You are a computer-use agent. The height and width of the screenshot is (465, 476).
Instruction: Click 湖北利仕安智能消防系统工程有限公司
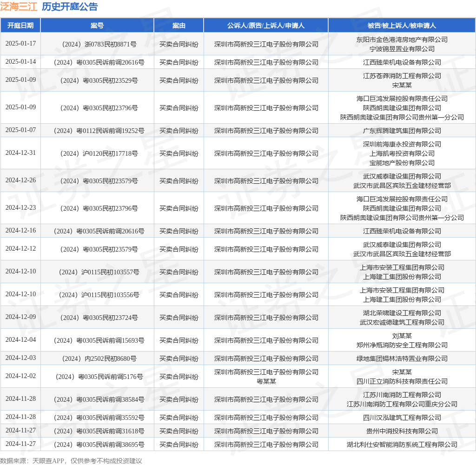click(x=402, y=445)
